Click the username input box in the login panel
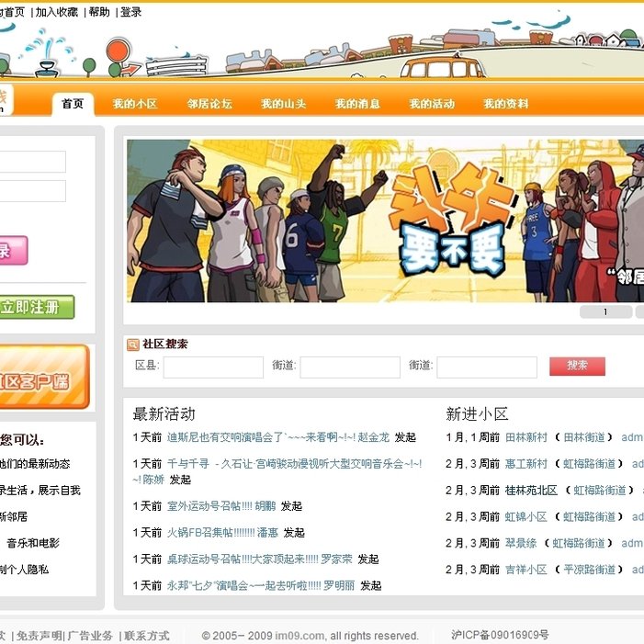This screenshot has height=644, width=644. pyautogui.click(x=32, y=162)
